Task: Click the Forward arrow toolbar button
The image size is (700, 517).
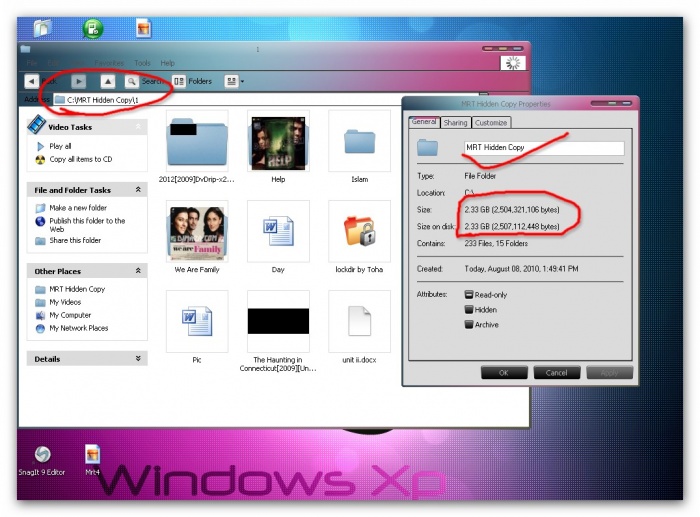Action: click(x=79, y=81)
